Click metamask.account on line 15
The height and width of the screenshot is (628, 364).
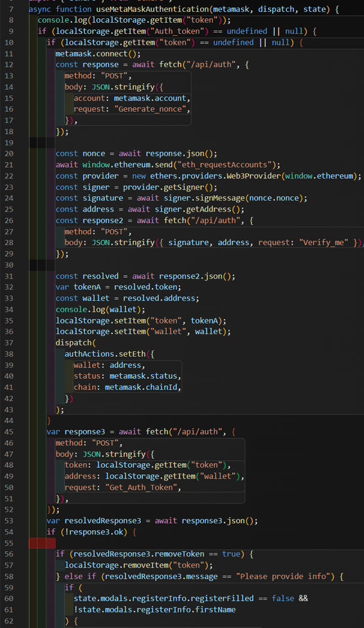(x=150, y=98)
